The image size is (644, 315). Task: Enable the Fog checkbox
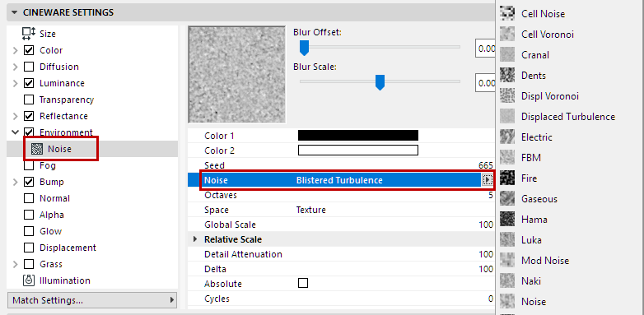[29, 165]
